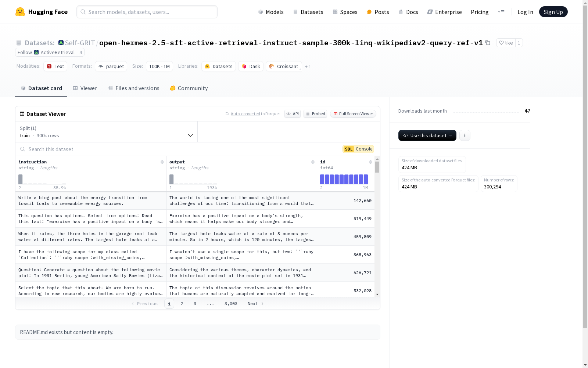Screen dimensions: 588x368
Task: Go to Models in the navbar
Action: (x=271, y=12)
